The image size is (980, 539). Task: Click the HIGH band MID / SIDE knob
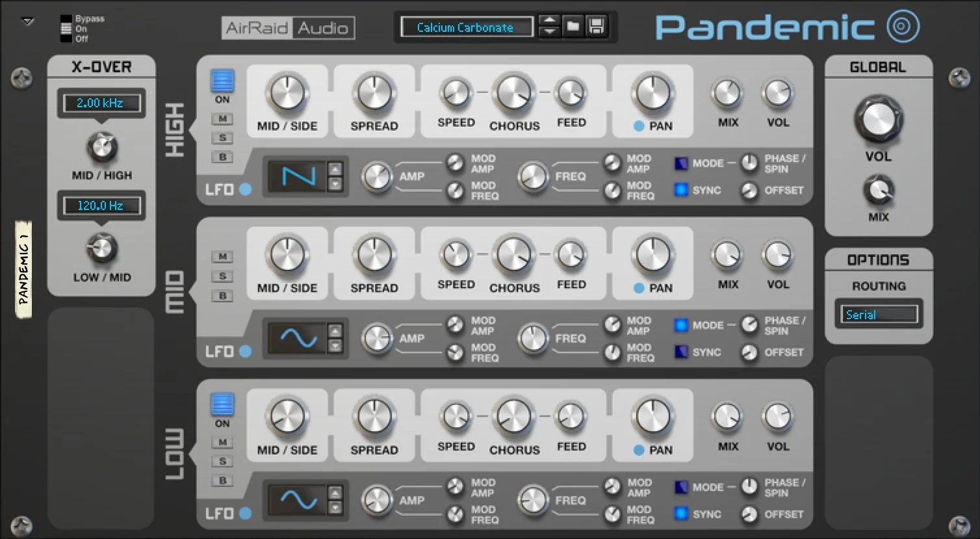coord(287,93)
